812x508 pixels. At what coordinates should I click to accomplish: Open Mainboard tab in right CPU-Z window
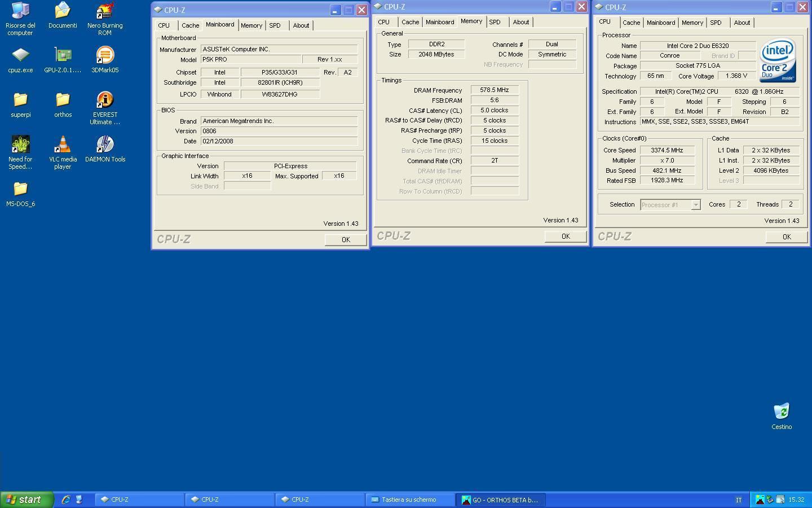pos(661,23)
